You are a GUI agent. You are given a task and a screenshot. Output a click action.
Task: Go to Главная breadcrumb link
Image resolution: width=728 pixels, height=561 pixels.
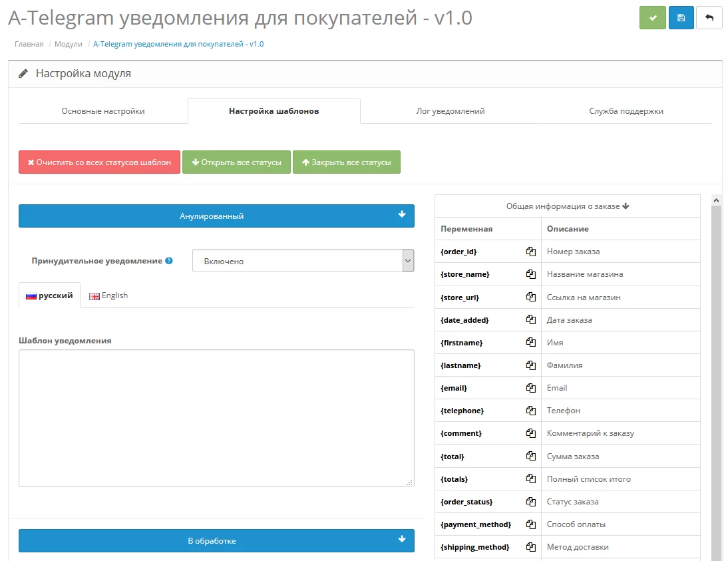[x=29, y=44]
